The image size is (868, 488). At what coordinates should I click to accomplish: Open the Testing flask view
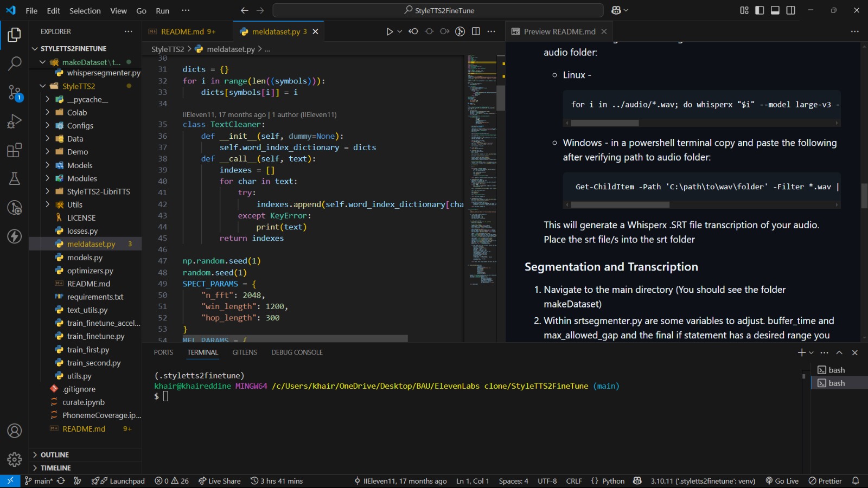[15, 179]
